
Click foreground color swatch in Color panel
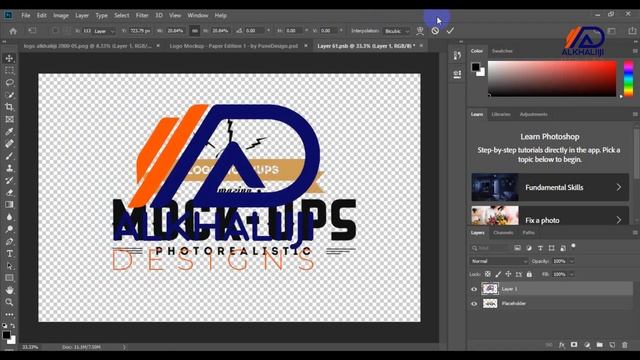tap(476, 67)
